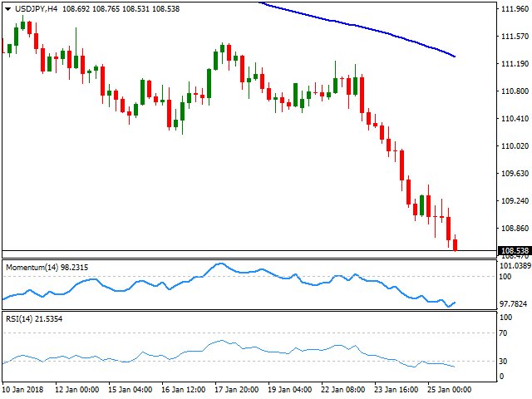This screenshot has height=399, width=532.
Task: Click the 25 Jan 00:00 time label
Action: (449, 389)
